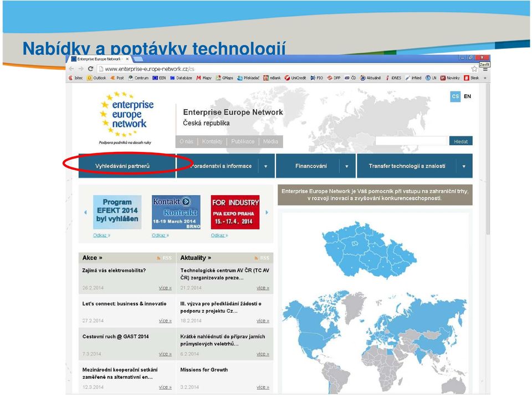Click the browser forward arrow
This screenshot has width=532, height=397.
[81, 69]
